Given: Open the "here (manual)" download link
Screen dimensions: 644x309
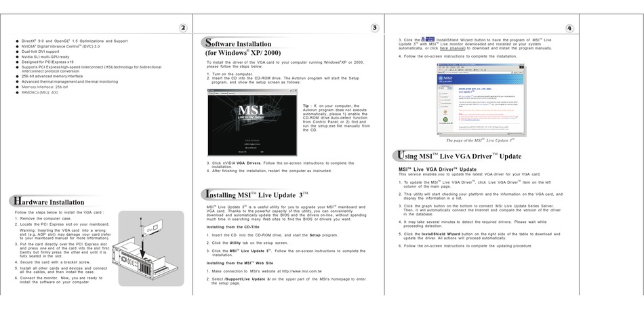Looking at the screenshot, I should click(452, 48).
